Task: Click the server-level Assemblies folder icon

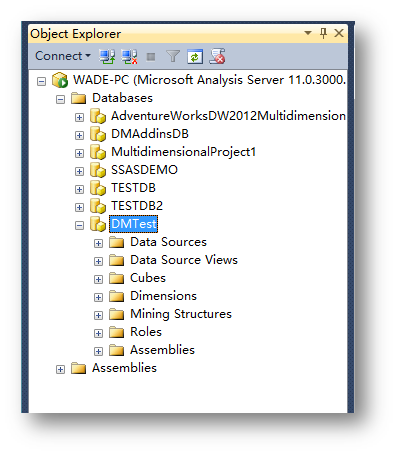Action: click(79, 368)
